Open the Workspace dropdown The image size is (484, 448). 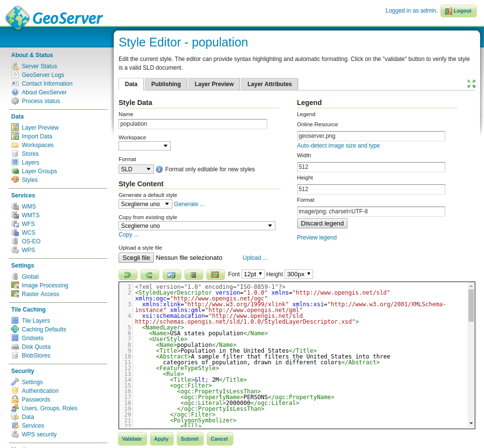tap(144, 146)
